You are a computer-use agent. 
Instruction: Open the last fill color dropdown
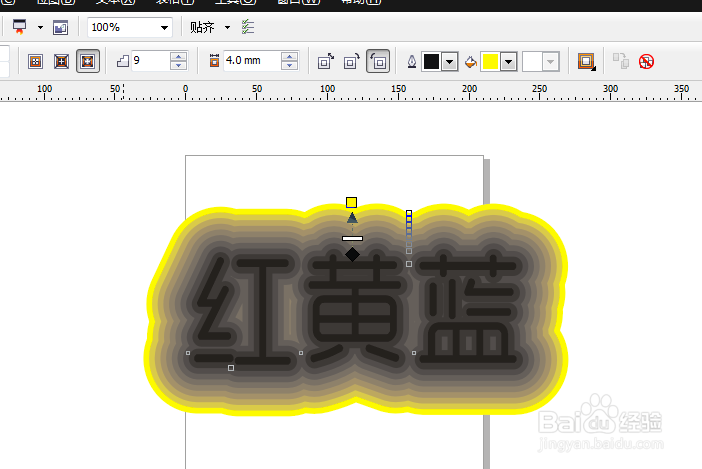point(551,62)
